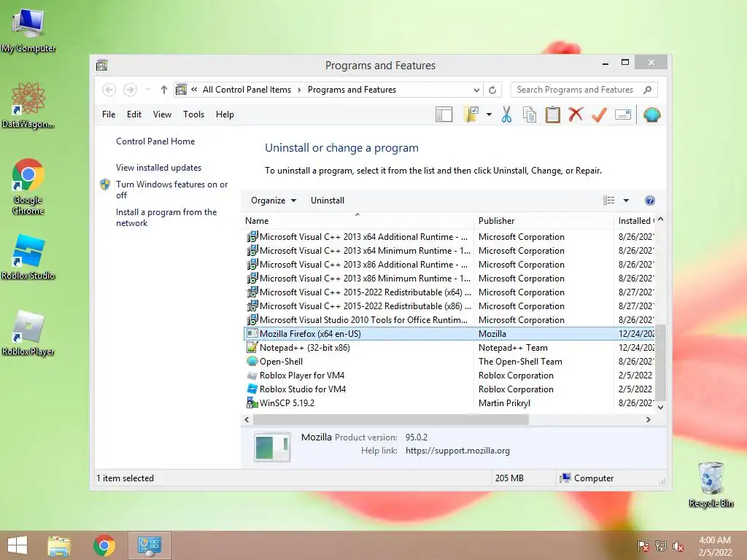Click the red X Delete icon
Image resolution: width=747 pixels, height=560 pixels.
click(x=576, y=114)
